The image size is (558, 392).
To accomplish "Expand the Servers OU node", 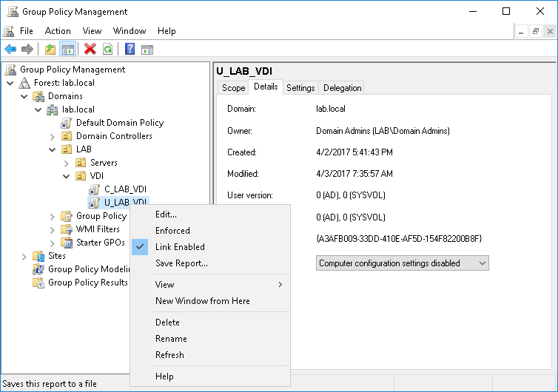I will click(66, 163).
